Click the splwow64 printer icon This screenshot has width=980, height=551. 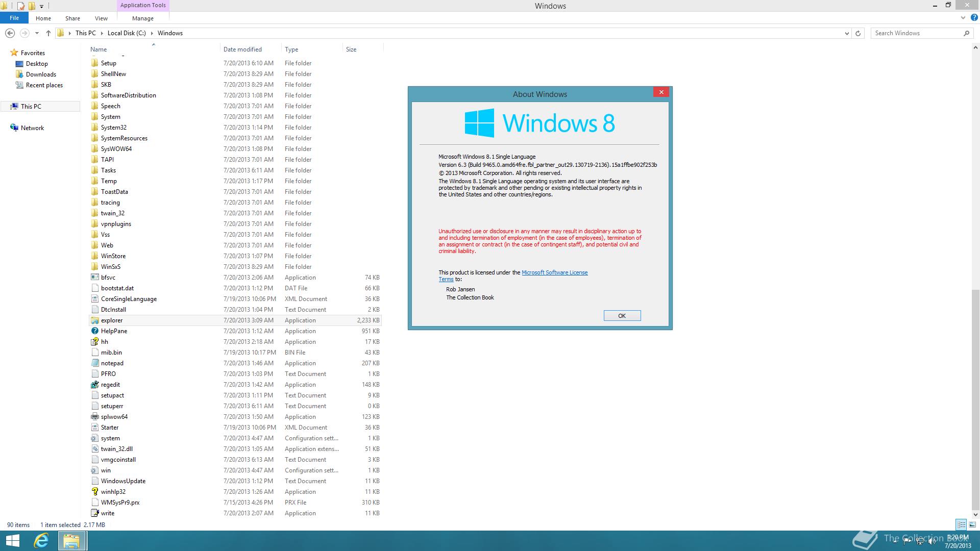click(94, 417)
